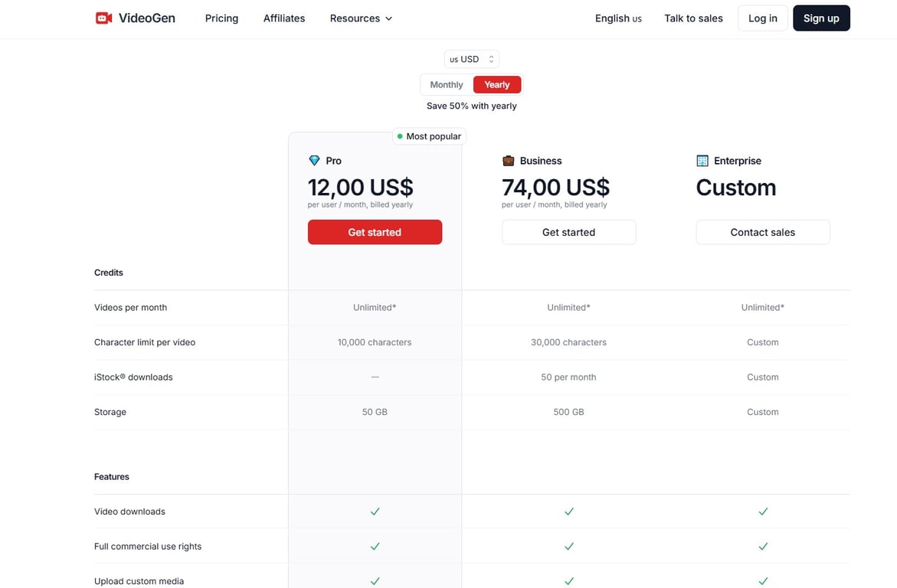Click Business checkmark for Full commercial use rights
This screenshot has height=588, width=897.
(568, 546)
